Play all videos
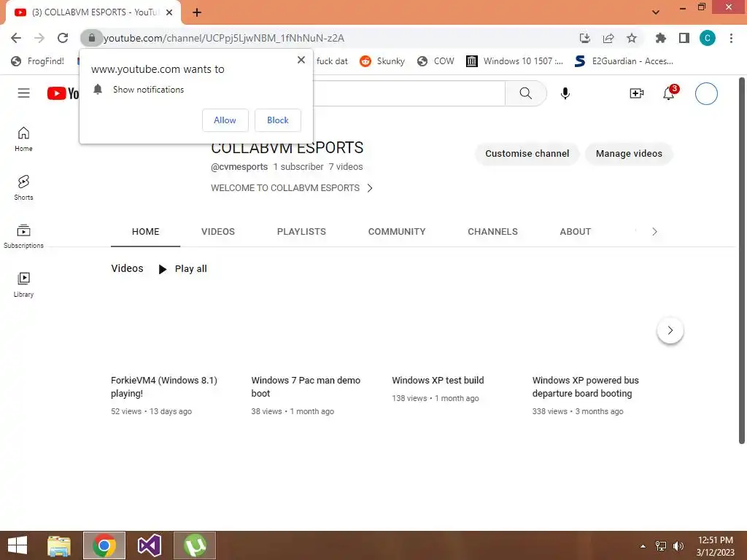This screenshot has height=560, width=747. tap(182, 269)
